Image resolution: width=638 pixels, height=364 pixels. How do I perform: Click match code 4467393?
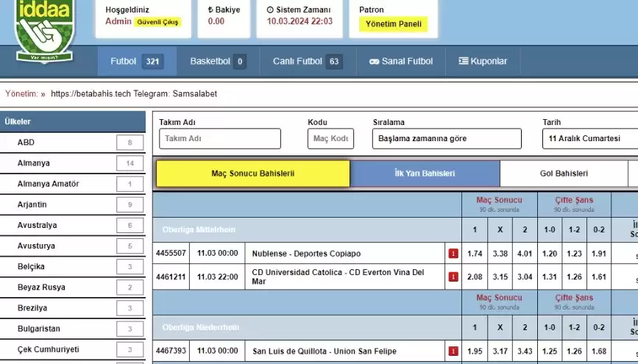(x=171, y=351)
